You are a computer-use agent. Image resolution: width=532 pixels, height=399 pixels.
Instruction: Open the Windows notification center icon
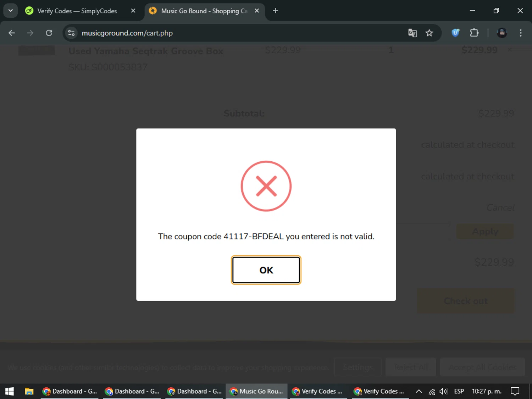point(515,391)
